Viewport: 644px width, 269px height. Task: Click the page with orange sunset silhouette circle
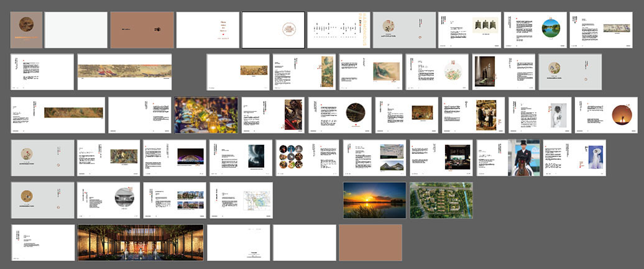[606, 115]
